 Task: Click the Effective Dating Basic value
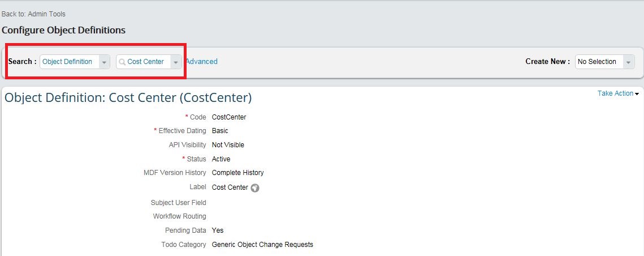tap(220, 131)
